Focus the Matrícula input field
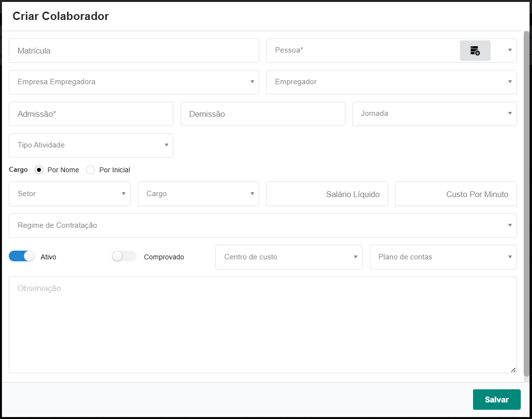 [x=134, y=51]
